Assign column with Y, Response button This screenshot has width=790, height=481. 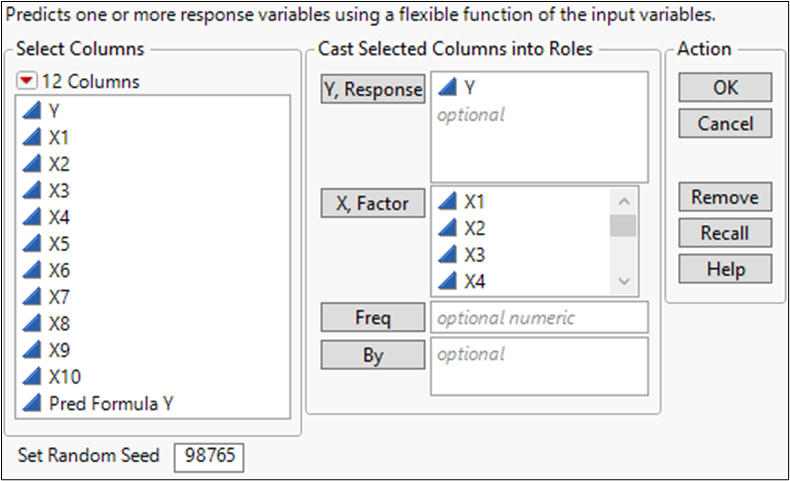(x=373, y=89)
